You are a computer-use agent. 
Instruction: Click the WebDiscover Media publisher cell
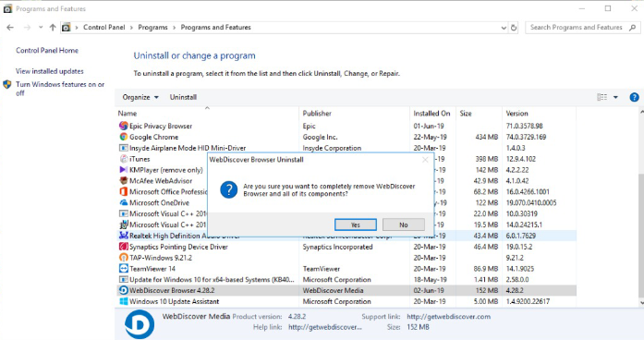(334, 290)
